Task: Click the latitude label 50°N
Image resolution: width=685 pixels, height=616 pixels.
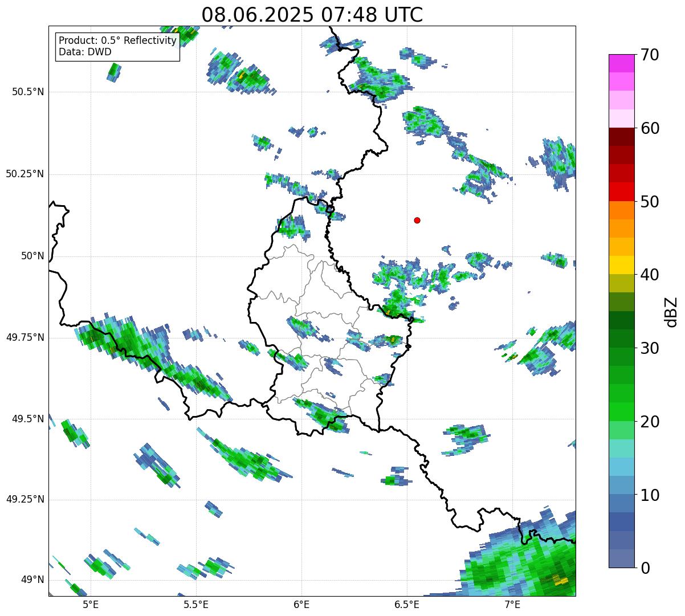Action: pos(32,256)
